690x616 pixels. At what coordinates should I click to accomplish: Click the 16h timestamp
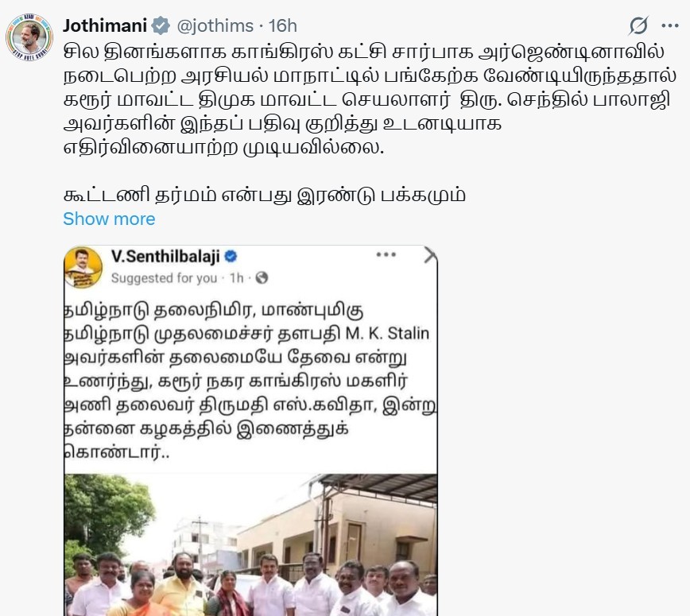click(282, 26)
